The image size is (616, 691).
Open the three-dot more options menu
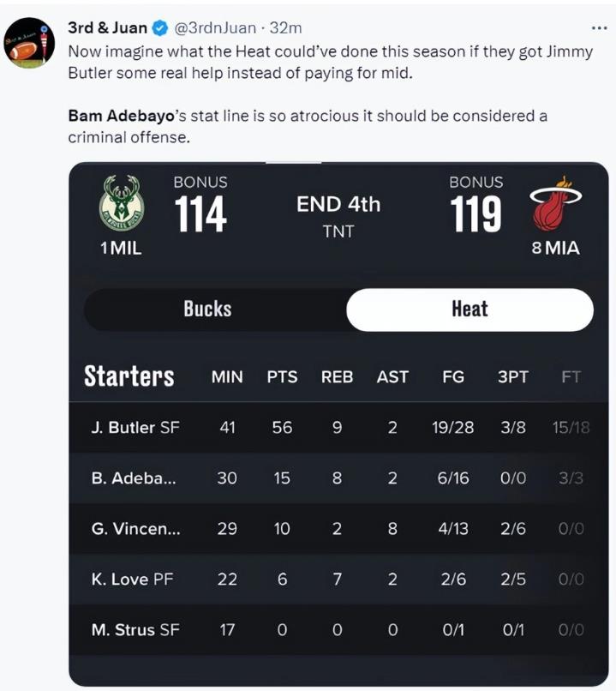point(599,28)
